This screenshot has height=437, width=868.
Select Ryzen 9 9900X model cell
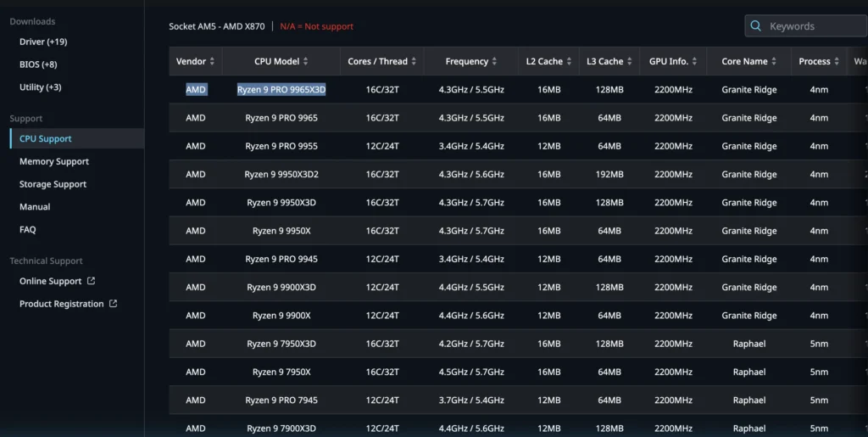(x=281, y=315)
